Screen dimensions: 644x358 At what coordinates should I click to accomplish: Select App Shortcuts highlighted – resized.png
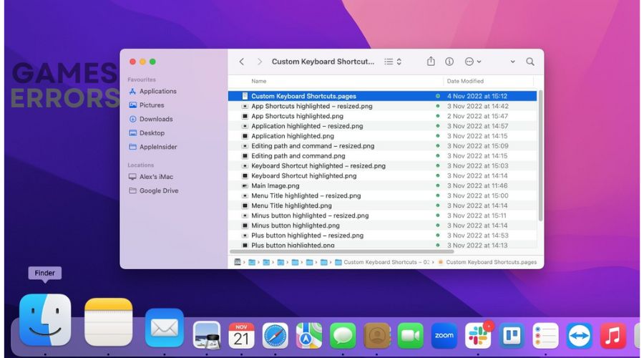[x=382, y=106]
